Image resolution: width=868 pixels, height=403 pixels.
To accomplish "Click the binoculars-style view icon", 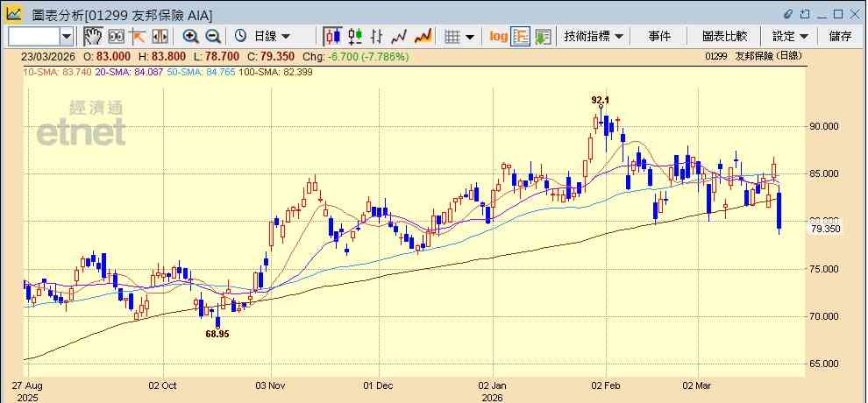I will tap(117, 37).
